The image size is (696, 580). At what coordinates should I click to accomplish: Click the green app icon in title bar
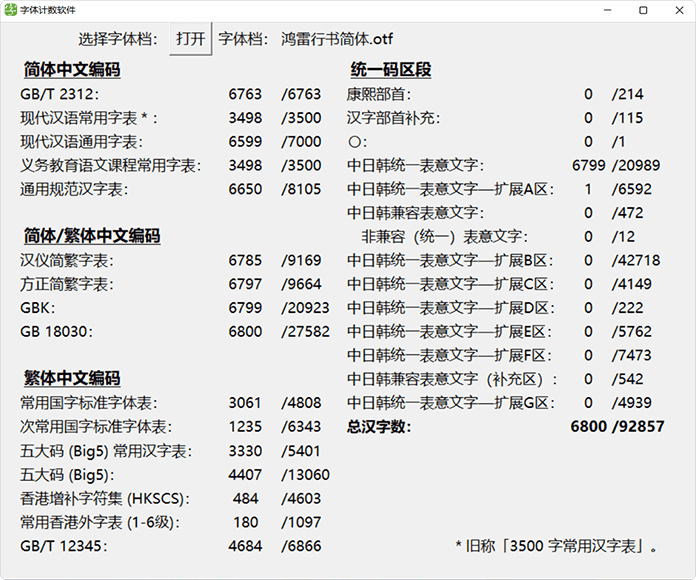pyautogui.click(x=10, y=9)
